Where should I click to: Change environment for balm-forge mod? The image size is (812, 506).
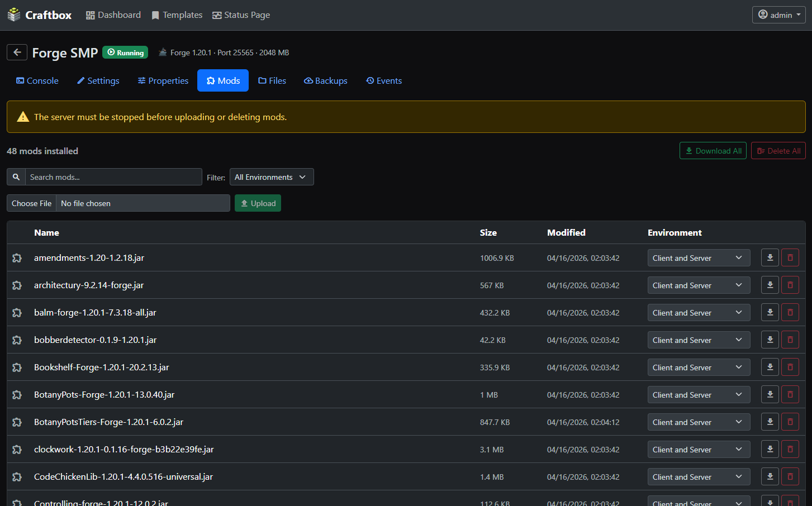699,312
